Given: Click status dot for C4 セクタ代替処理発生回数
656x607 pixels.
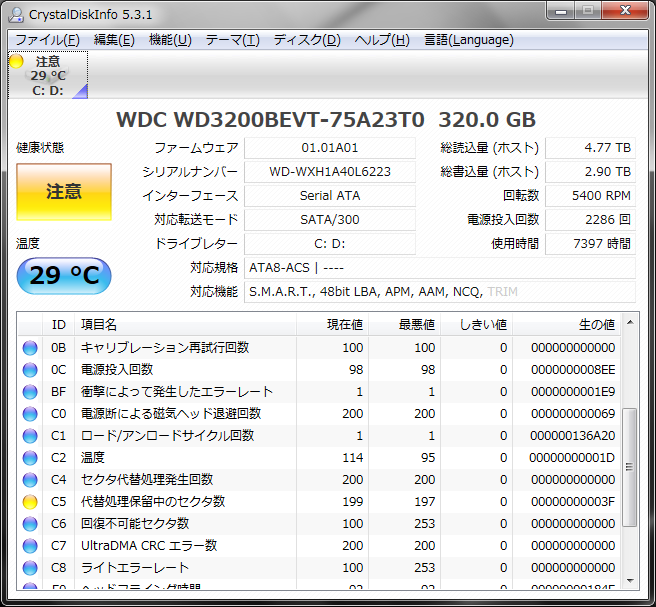Looking at the screenshot, I should coord(30,479).
